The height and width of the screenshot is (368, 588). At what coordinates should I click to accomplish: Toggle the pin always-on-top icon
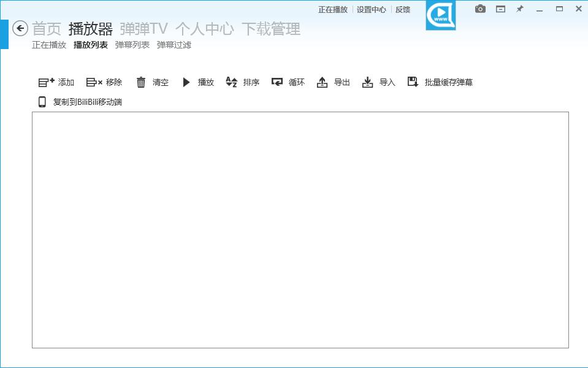[x=520, y=9]
